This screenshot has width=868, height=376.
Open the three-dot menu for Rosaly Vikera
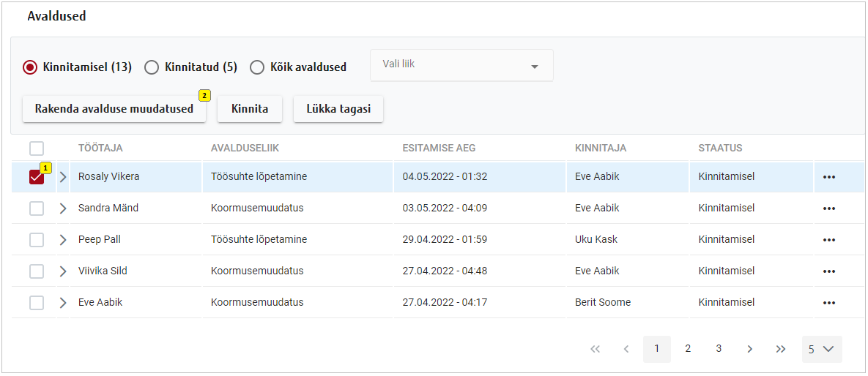coord(828,177)
